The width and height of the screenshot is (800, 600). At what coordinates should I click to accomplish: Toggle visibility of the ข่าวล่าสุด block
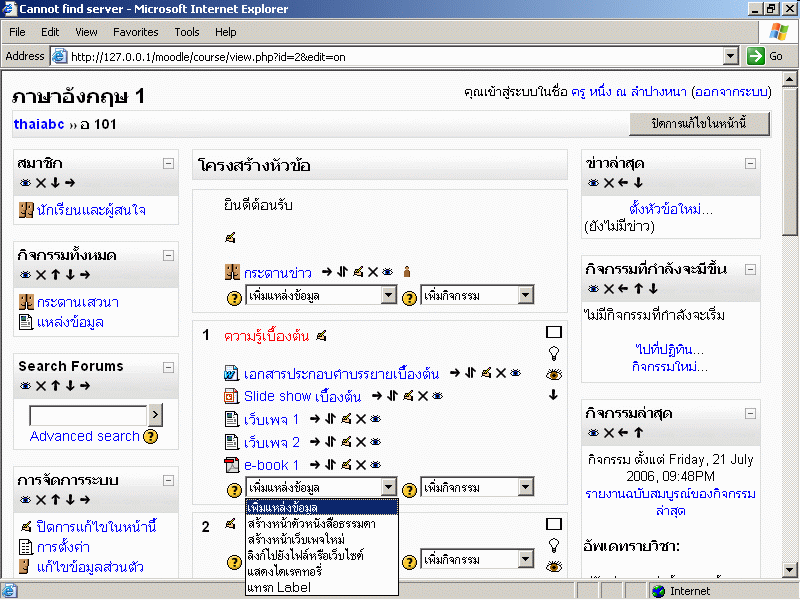click(x=593, y=183)
